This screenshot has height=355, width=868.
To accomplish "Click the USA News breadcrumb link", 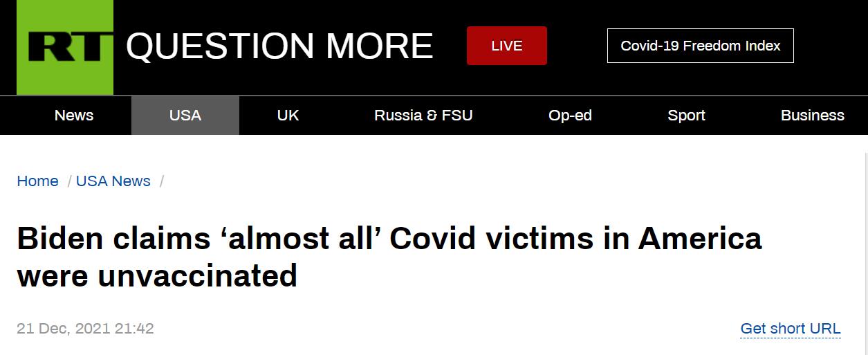I will [113, 181].
